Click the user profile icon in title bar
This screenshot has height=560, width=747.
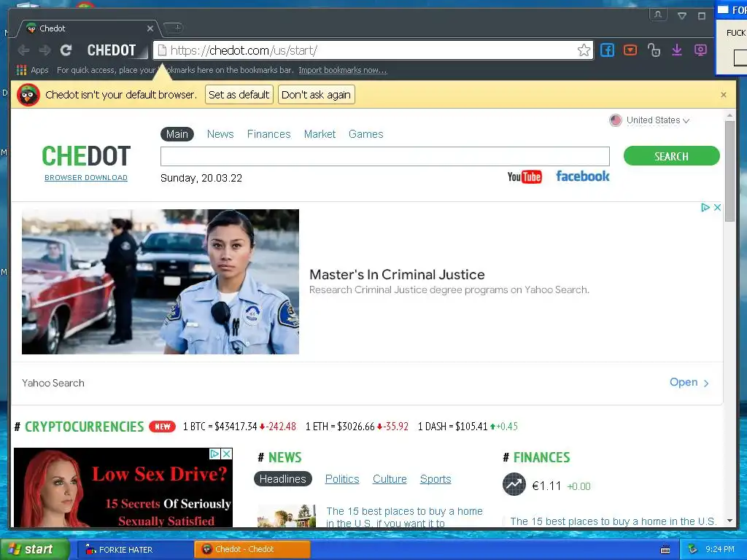pos(658,15)
